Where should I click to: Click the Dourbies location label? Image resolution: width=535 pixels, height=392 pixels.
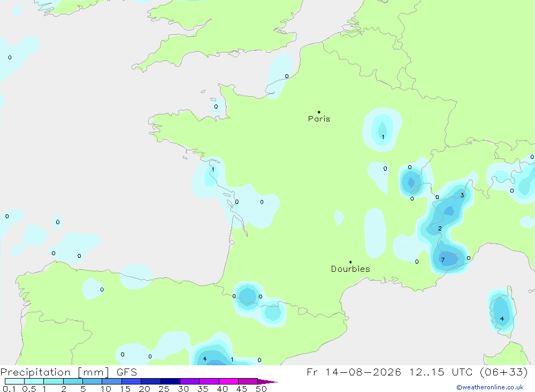click(350, 269)
